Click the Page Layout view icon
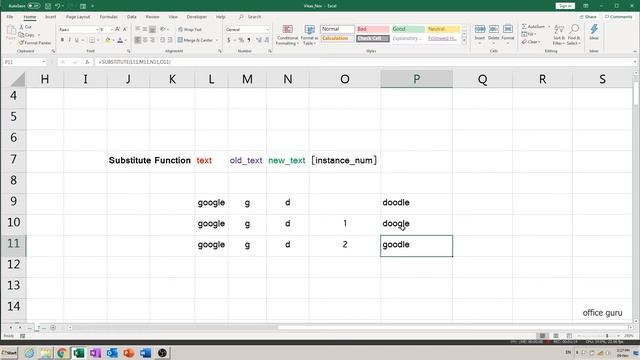The height and width of the screenshot is (360, 640). pos(556,336)
